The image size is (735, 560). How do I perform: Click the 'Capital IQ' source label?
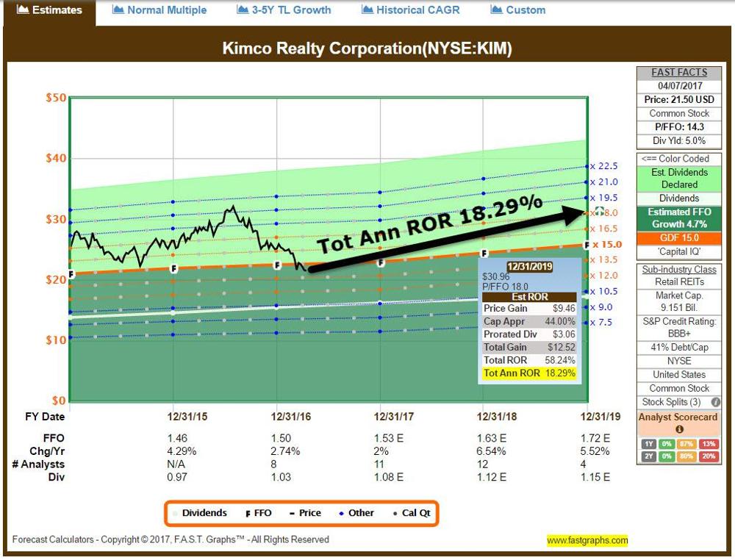pos(679,252)
